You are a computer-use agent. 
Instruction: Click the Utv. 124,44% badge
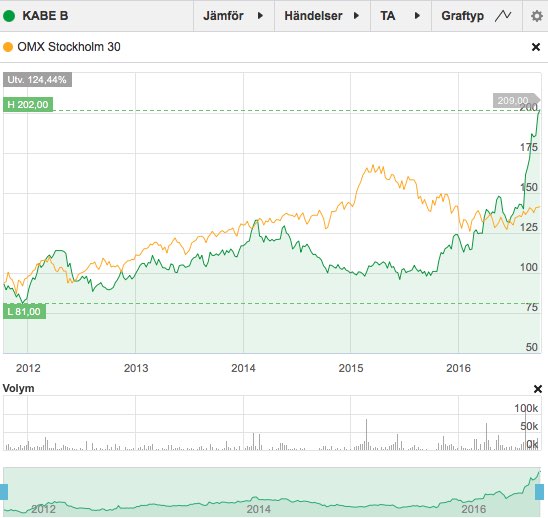37,80
